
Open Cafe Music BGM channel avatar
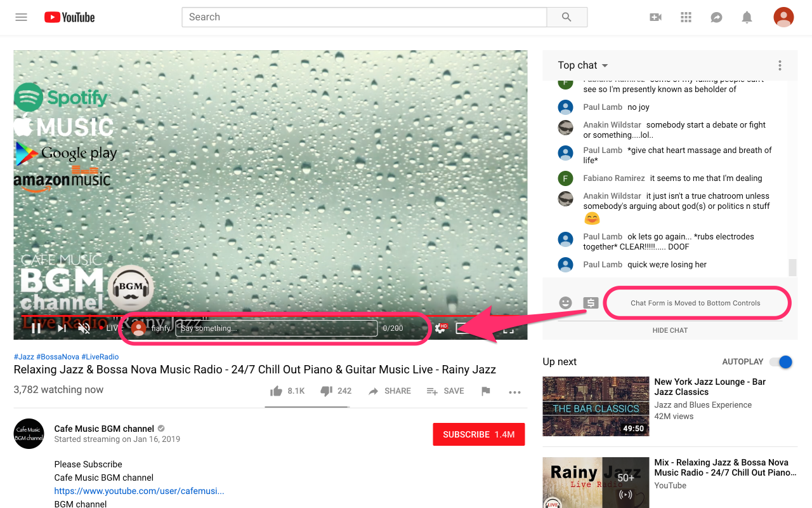pyautogui.click(x=29, y=434)
